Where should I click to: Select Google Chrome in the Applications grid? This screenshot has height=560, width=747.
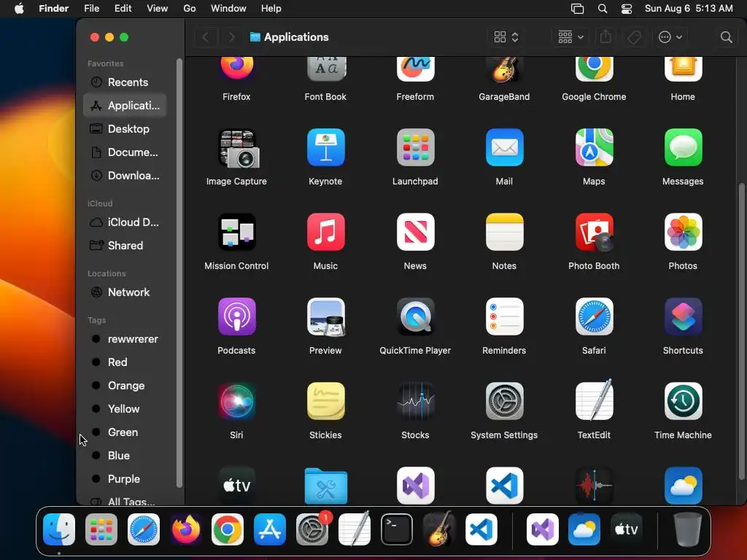(594, 69)
